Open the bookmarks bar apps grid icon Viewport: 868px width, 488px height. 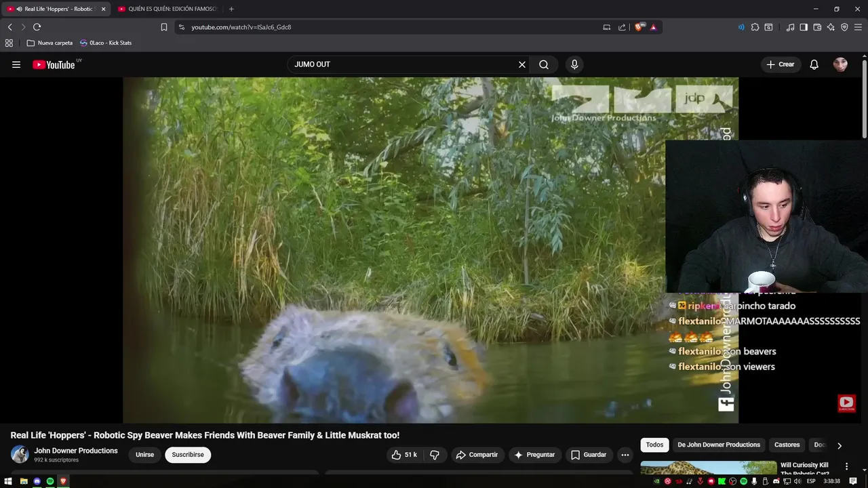9,43
